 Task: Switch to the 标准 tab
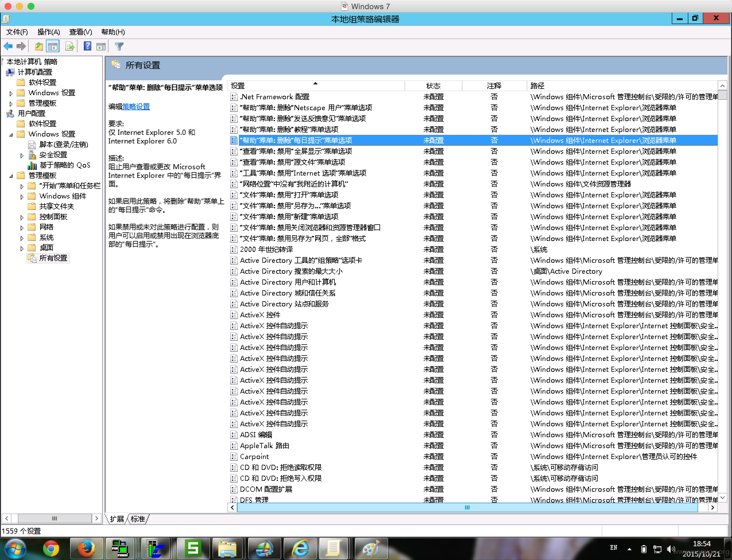pos(138,519)
